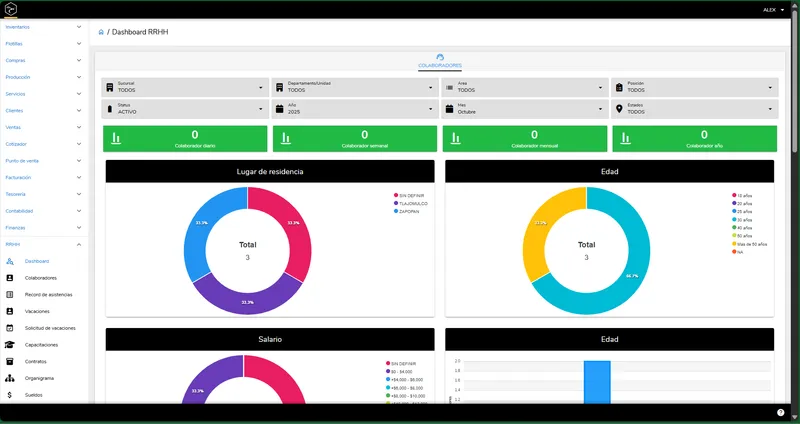Click the Sueldos dollar icon
Screen dimensions: 800x424
point(9,395)
